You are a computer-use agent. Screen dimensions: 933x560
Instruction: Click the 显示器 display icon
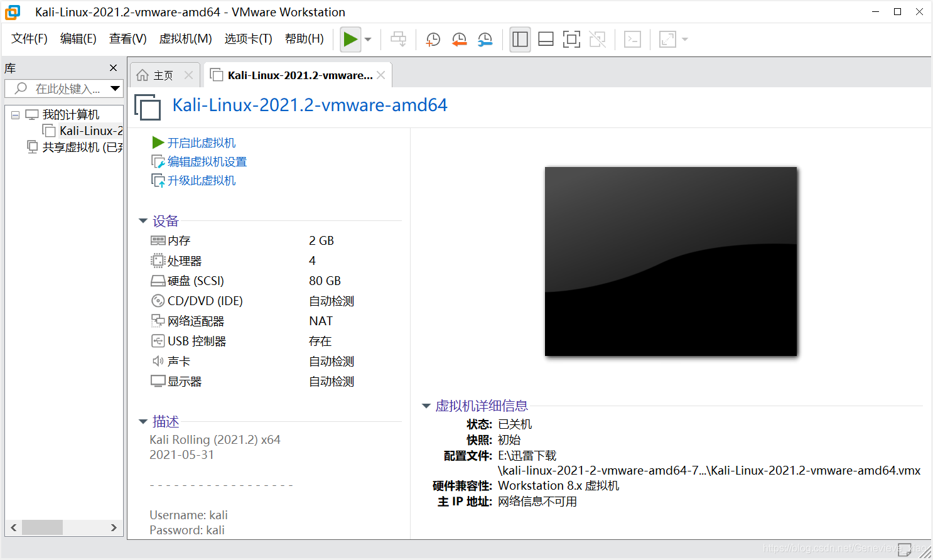pos(158,381)
